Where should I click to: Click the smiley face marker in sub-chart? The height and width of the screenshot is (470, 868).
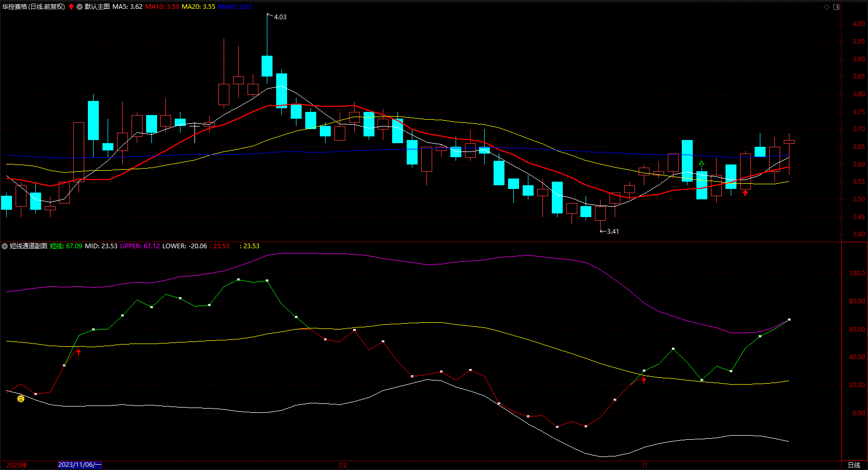(x=21, y=399)
